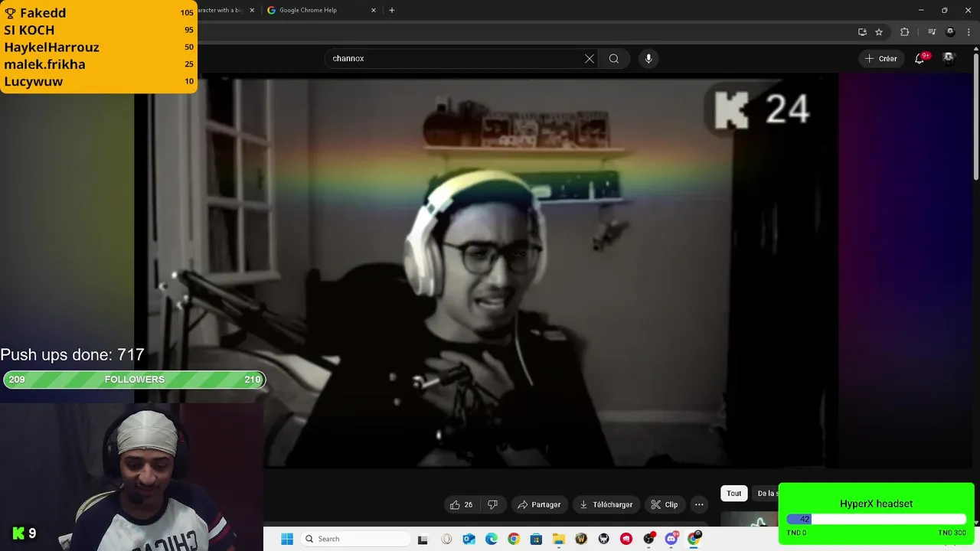Open Microsoft Store from taskbar

pyautogui.click(x=536, y=539)
